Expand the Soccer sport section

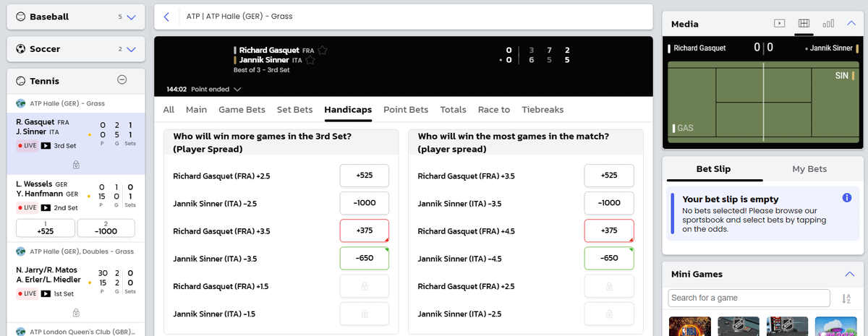[x=131, y=49]
